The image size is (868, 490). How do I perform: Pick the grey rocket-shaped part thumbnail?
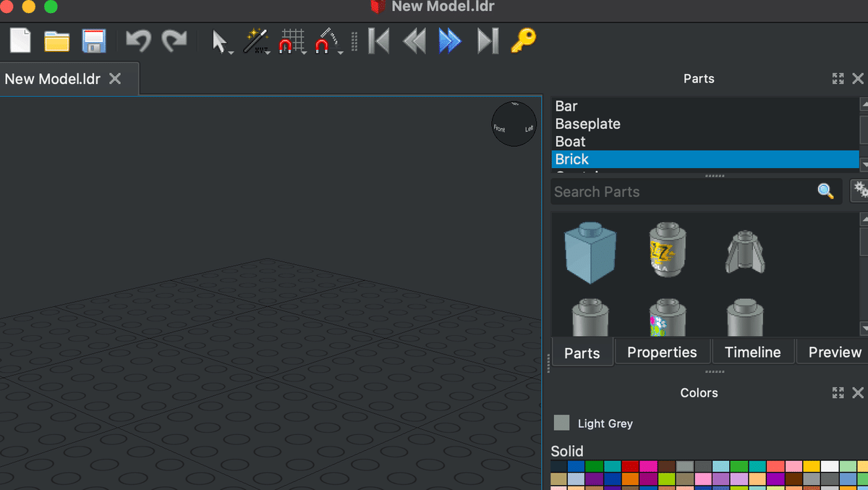tap(745, 252)
